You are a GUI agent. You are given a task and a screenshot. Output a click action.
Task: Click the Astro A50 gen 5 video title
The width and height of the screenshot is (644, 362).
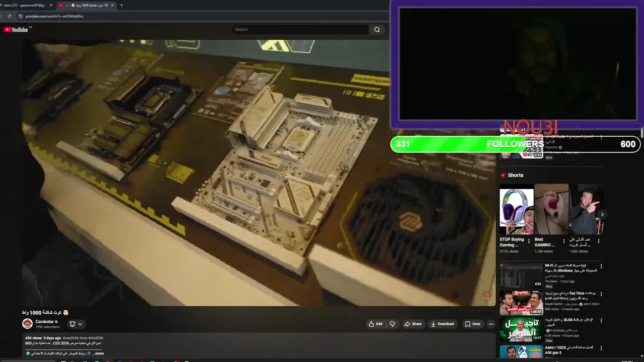click(x=569, y=350)
